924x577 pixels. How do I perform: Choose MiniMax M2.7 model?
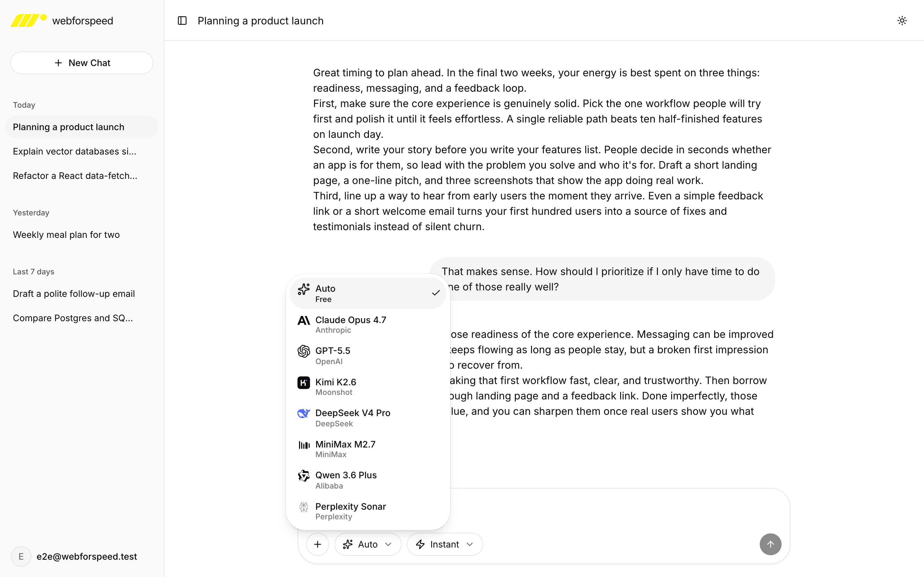coord(368,449)
